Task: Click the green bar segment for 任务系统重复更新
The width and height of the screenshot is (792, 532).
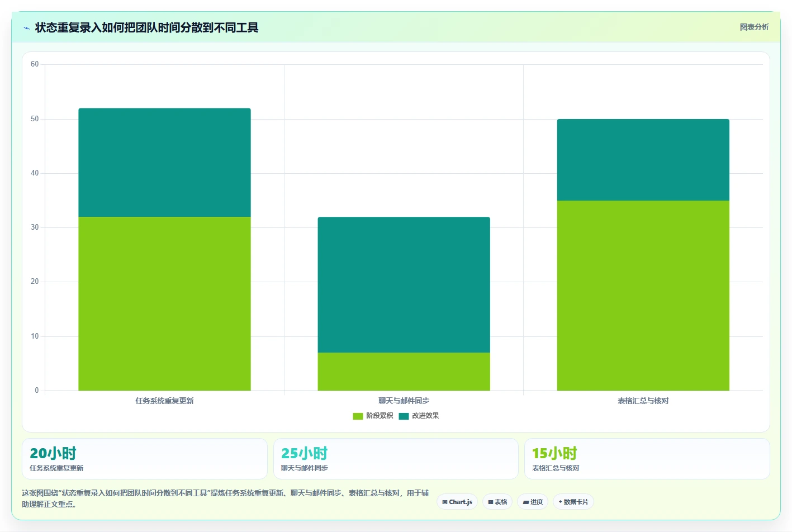Action: [164, 303]
